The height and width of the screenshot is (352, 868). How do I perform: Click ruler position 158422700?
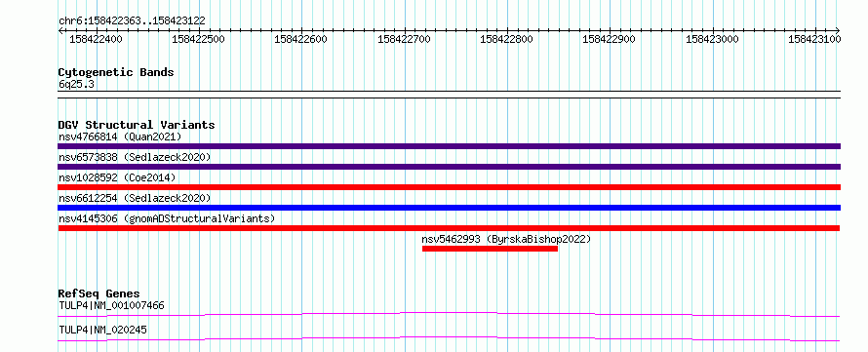[x=404, y=39]
